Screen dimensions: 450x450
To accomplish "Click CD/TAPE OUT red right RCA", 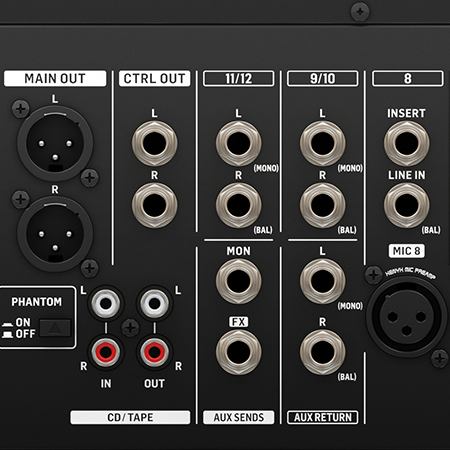I will 154,352.
